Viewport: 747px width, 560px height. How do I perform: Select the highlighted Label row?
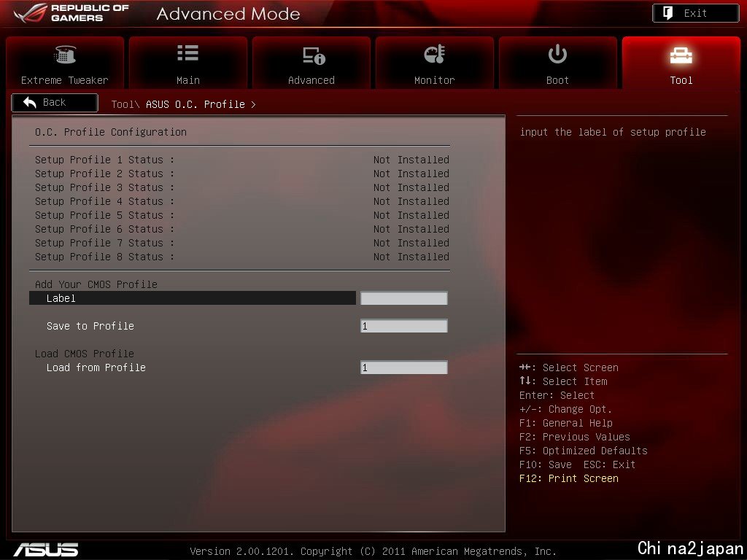click(x=193, y=298)
